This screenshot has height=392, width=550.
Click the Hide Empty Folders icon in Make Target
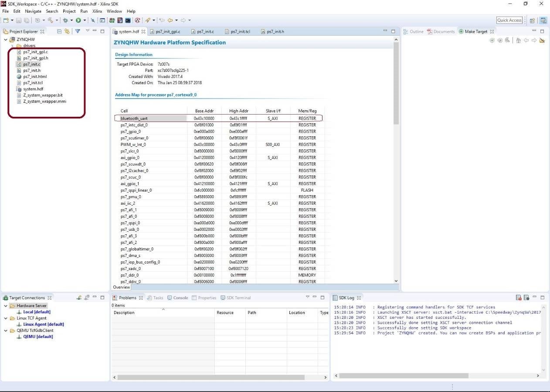coord(542,41)
